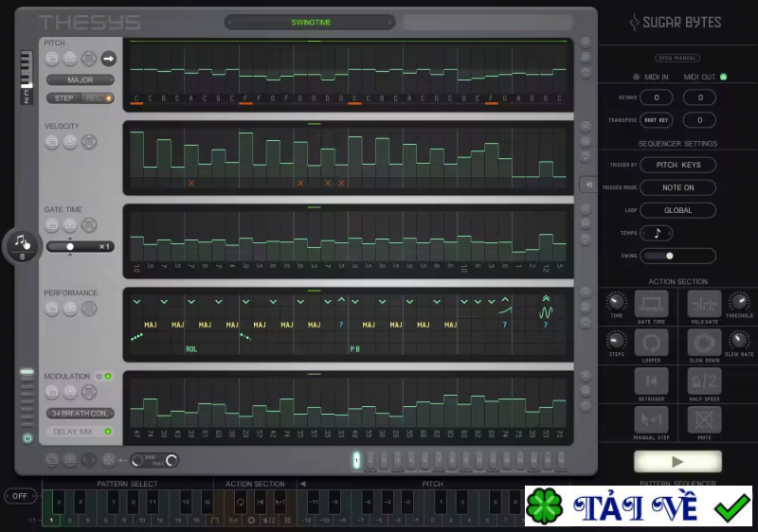Randomize the Velocity lane with the dice icon
Viewport: 758px width, 532px height.
pos(586,141)
